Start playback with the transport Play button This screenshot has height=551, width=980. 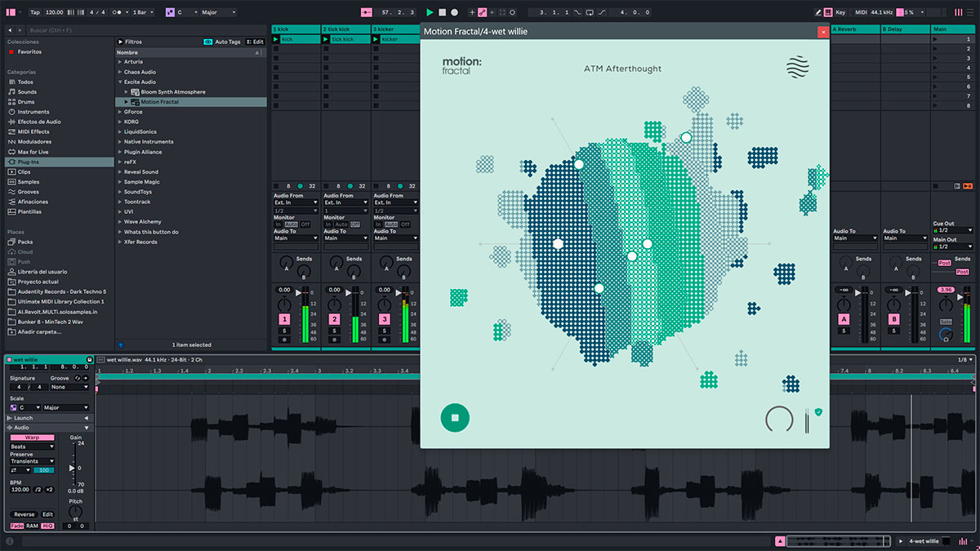click(430, 12)
